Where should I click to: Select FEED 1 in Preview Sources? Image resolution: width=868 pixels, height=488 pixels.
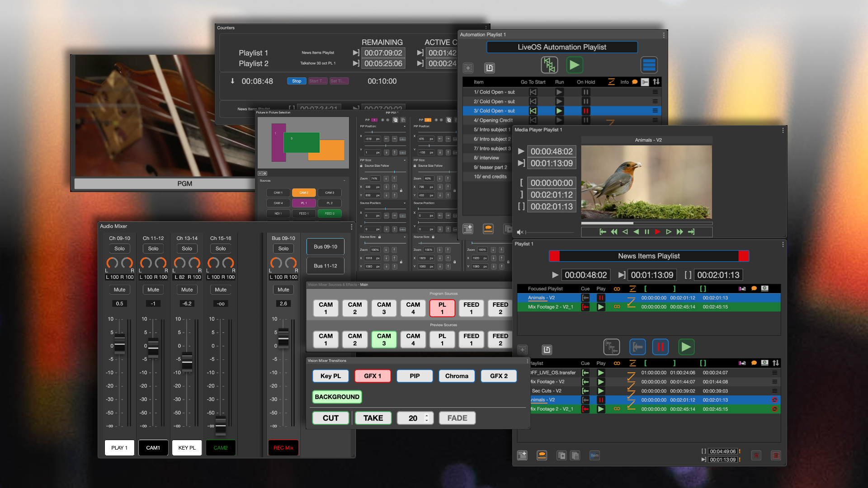[x=471, y=339]
